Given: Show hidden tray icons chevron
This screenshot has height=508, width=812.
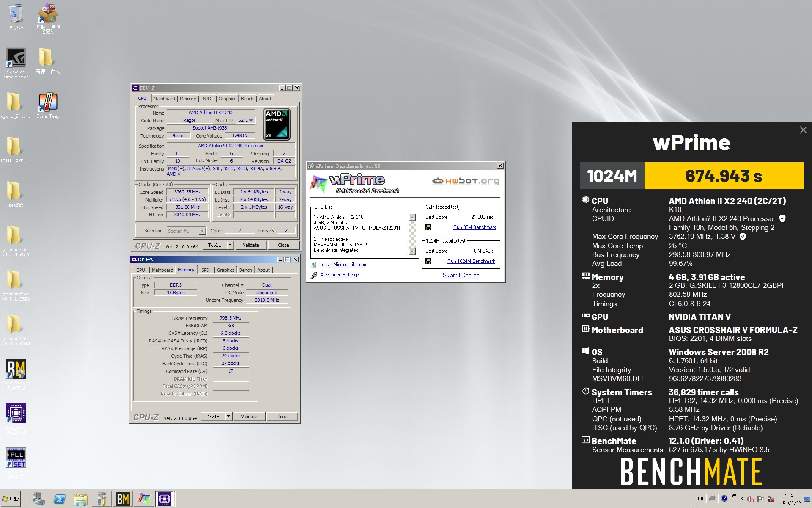Looking at the screenshot, I should [741, 499].
